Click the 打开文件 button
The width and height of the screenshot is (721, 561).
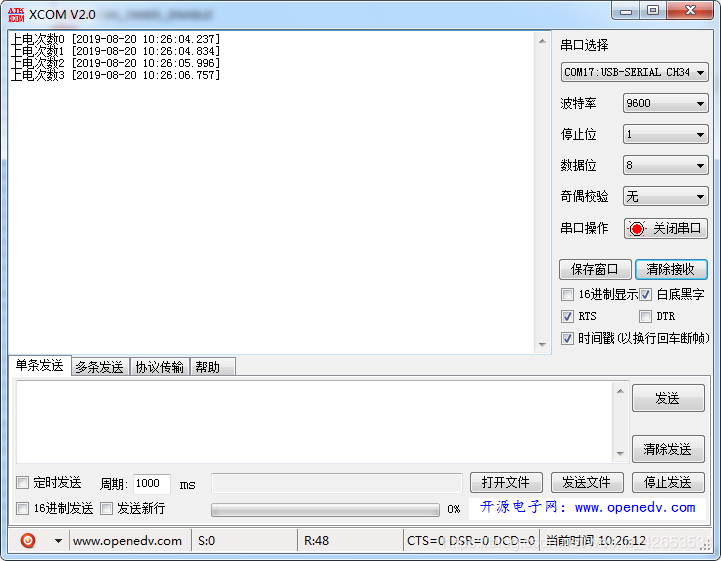click(x=506, y=482)
